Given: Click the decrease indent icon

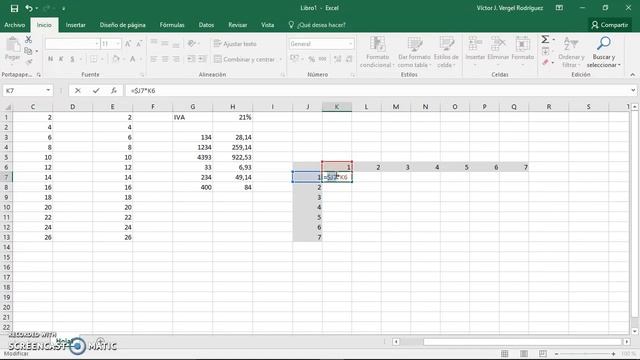Looking at the screenshot, I should [x=191, y=59].
